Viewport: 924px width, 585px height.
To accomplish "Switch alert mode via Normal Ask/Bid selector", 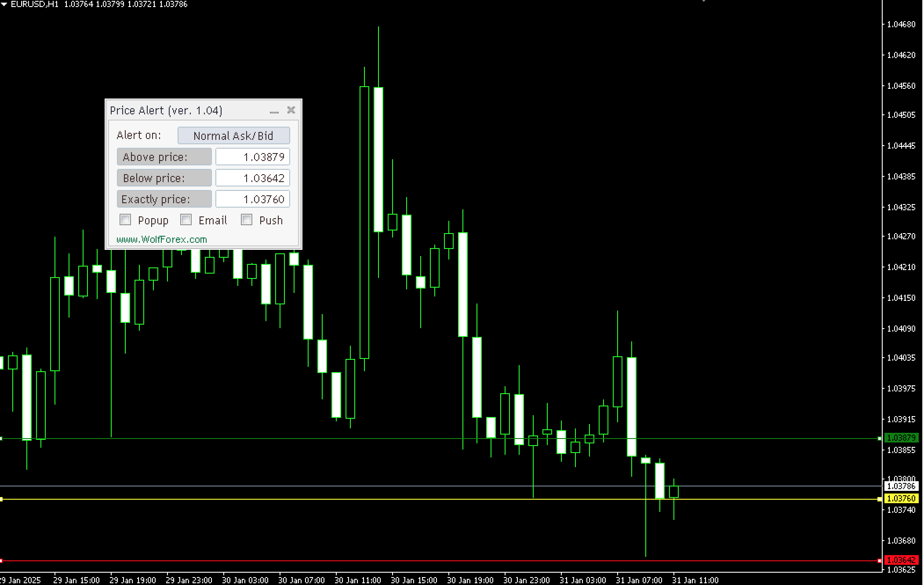I will (x=233, y=135).
